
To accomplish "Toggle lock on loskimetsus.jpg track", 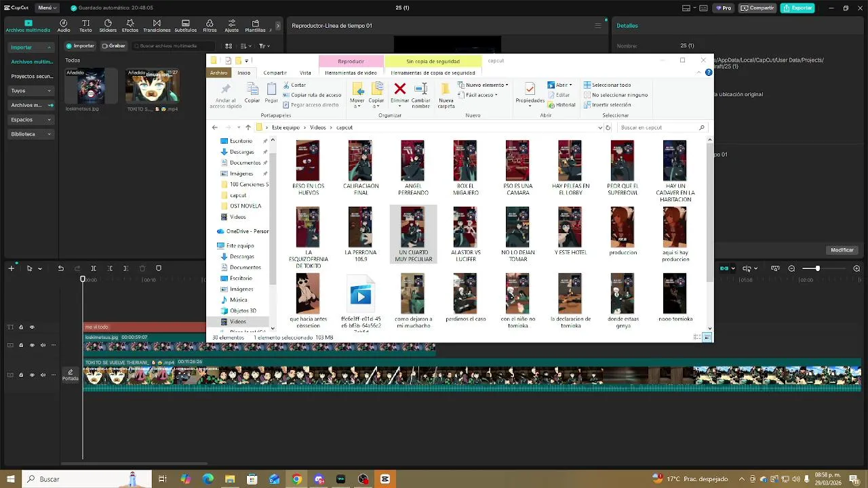I will coord(21,345).
